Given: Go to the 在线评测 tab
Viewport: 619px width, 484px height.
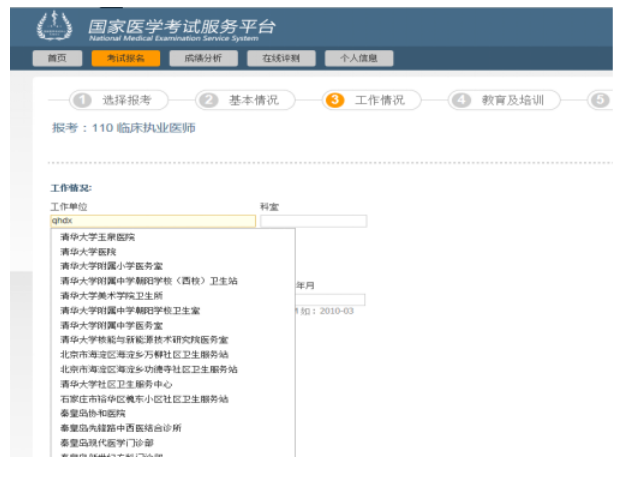Looking at the screenshot, I should point(281,58).
